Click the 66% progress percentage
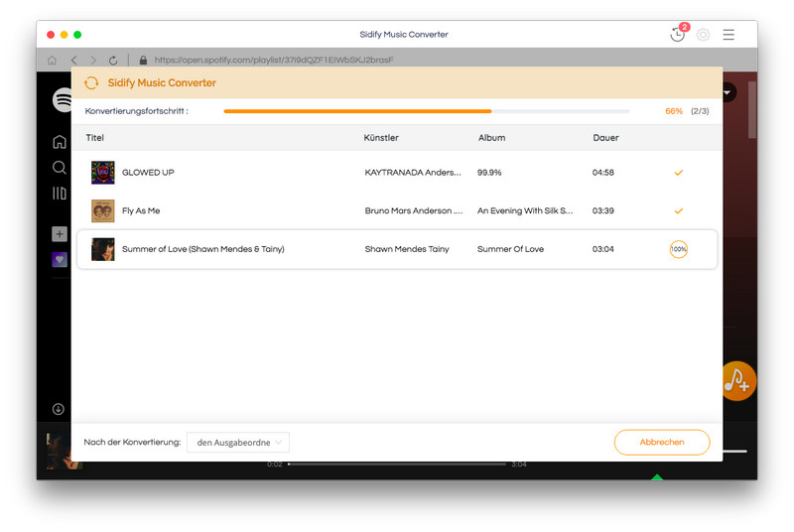Viewport: 794px width, 532px height. 674,111
